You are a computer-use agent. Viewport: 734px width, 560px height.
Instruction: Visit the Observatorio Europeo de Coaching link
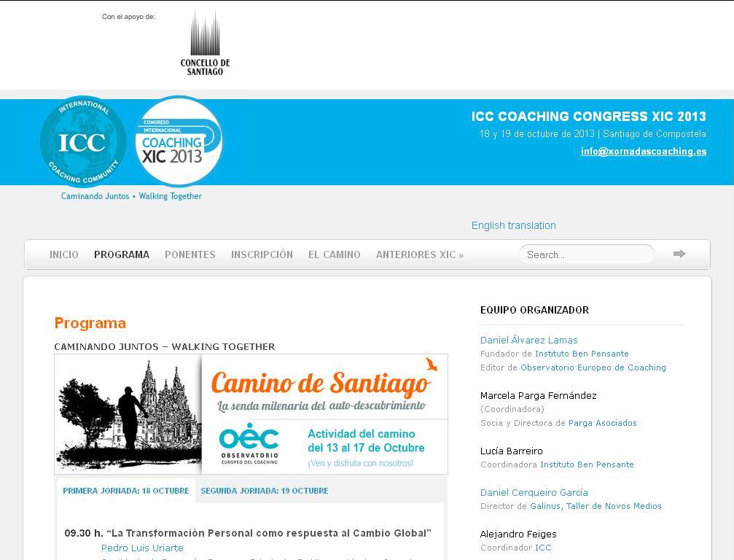click(x=593, y=367)
